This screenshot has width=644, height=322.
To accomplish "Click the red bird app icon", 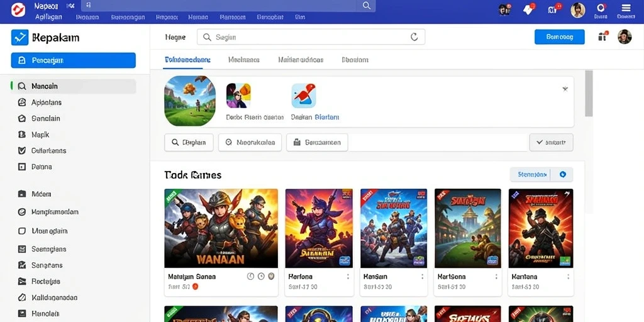I will 304,96.
